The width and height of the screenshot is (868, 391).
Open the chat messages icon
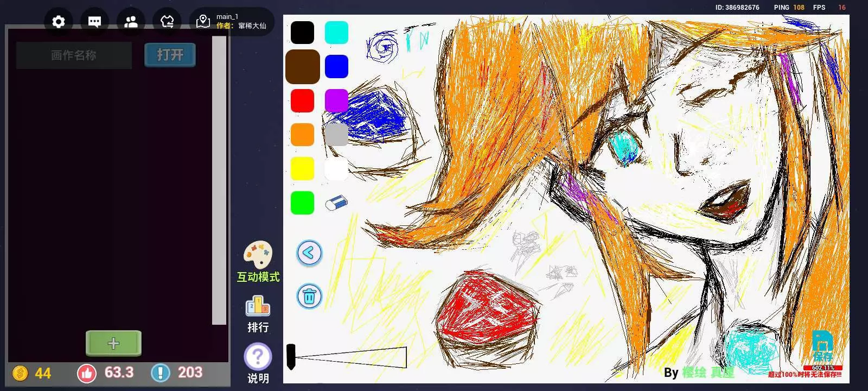coord(94,22)
